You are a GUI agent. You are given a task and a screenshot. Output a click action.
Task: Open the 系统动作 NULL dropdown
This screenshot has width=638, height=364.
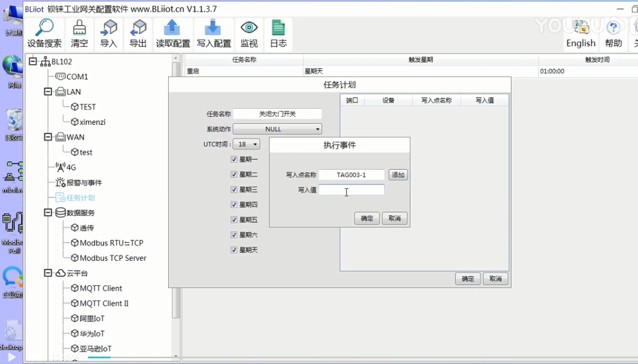277,129
